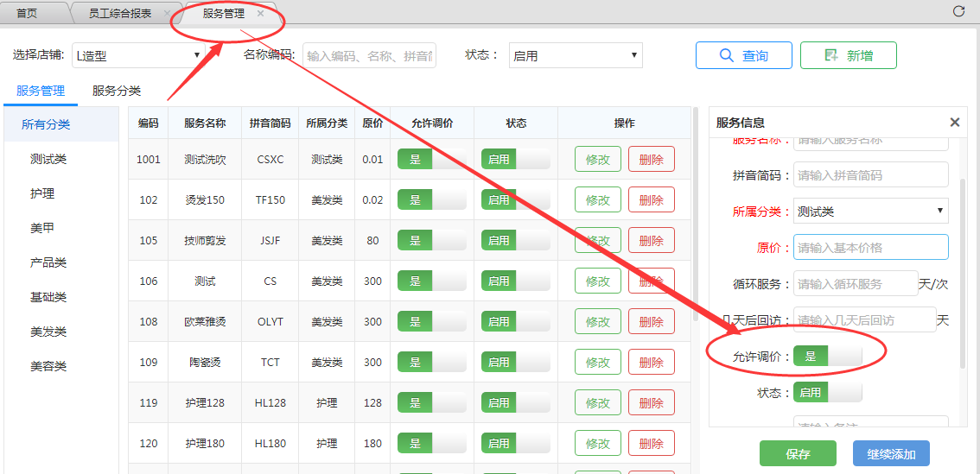This screenshot has height=474, width=980.
Task: Click 修改 for 护理180 row
Action: point(597,444)
